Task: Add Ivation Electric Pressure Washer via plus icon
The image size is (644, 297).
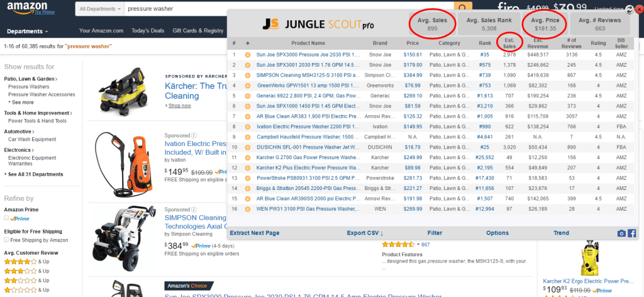Action: pos(247,126)
